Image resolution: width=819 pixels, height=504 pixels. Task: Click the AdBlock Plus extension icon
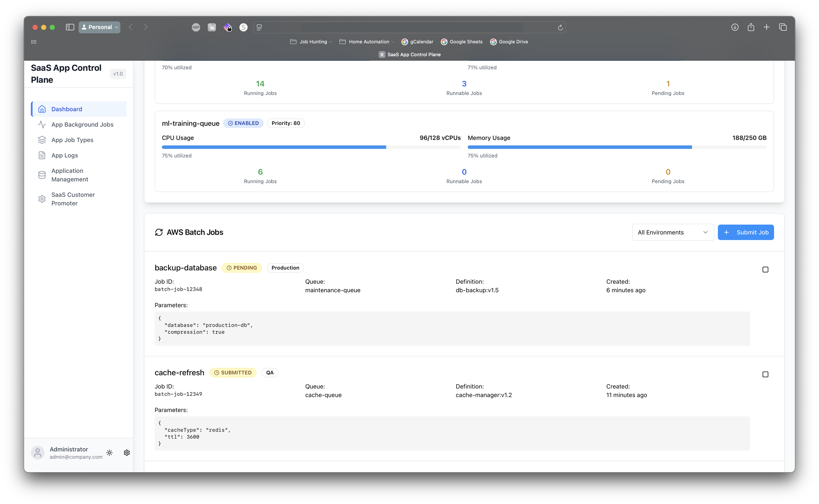[196, 27]
